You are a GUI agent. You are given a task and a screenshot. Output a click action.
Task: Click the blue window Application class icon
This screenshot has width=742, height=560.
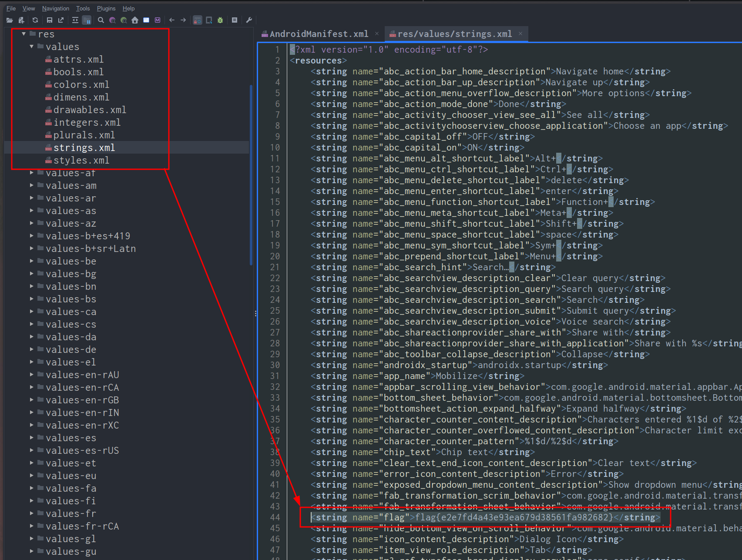tap(146, 20)
